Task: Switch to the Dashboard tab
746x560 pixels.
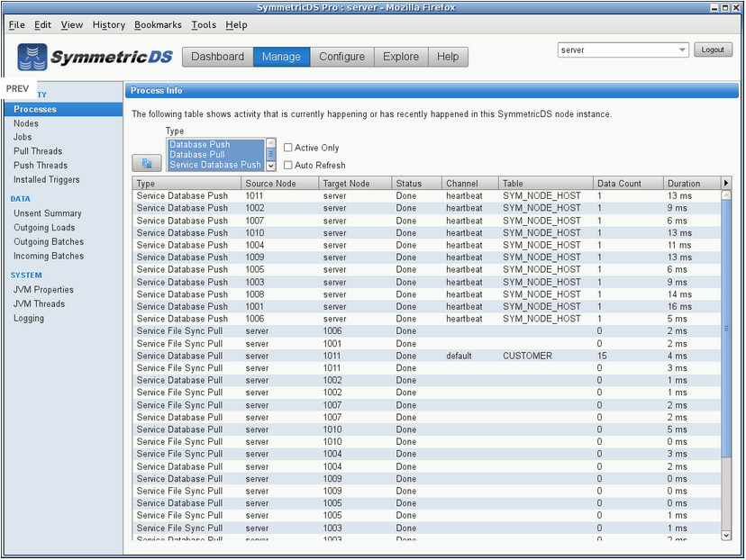Action: [217, 57]
